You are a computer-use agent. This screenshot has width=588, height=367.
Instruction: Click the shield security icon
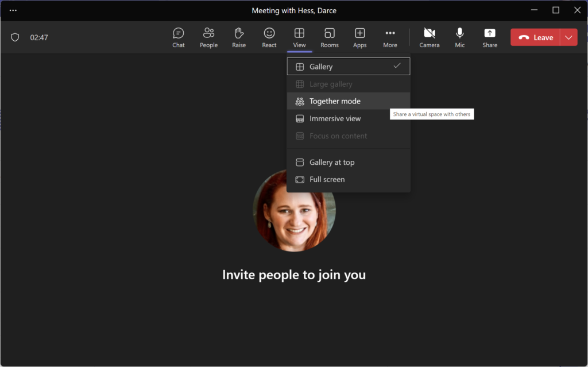tap(15, 37)
